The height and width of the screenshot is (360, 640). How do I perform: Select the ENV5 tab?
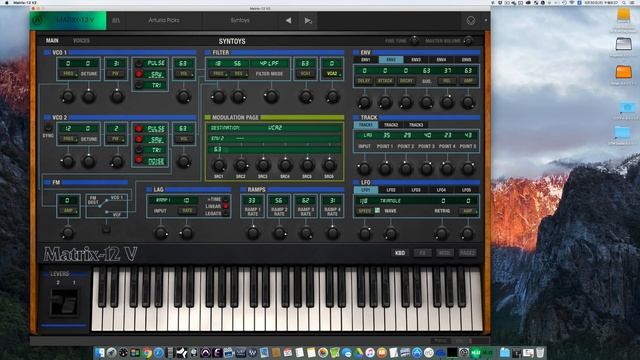coord(467,60)
